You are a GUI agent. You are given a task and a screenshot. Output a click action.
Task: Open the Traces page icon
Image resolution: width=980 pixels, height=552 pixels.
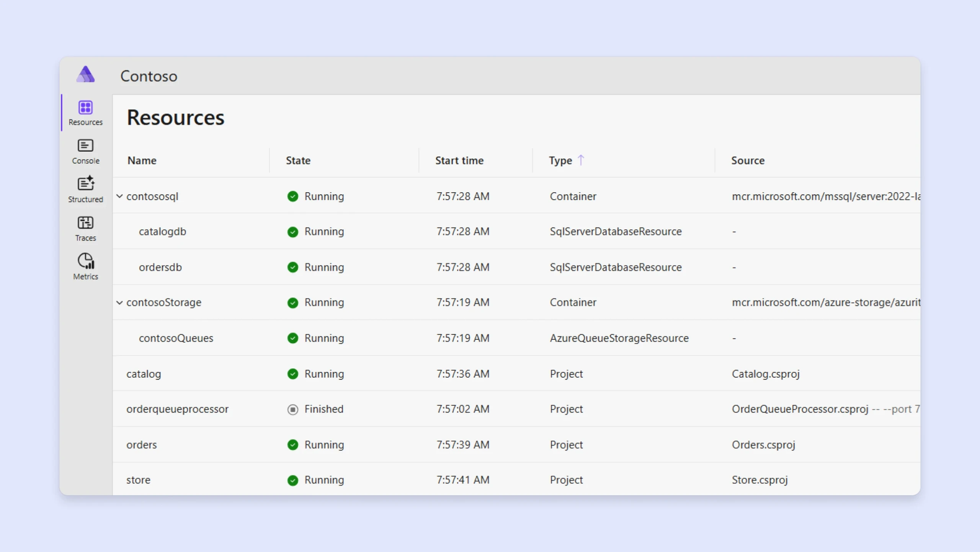pyautogui.click(x=85, y=223)
